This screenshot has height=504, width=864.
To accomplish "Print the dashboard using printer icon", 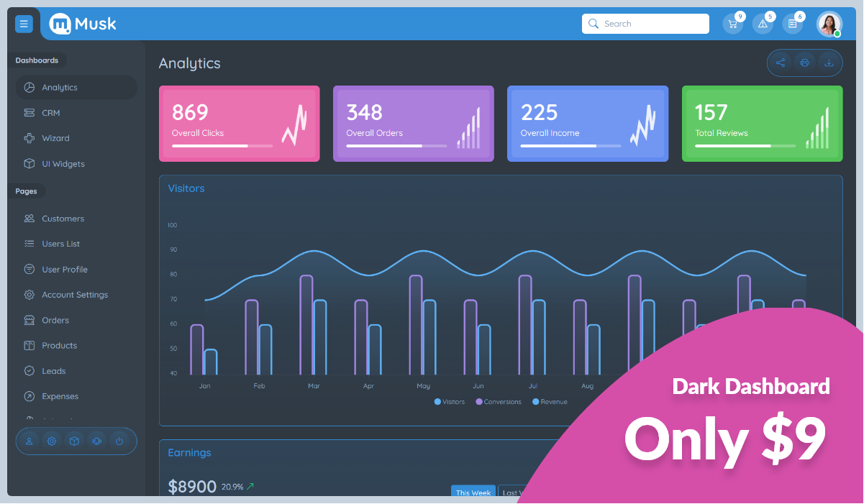I will (804, 63).
